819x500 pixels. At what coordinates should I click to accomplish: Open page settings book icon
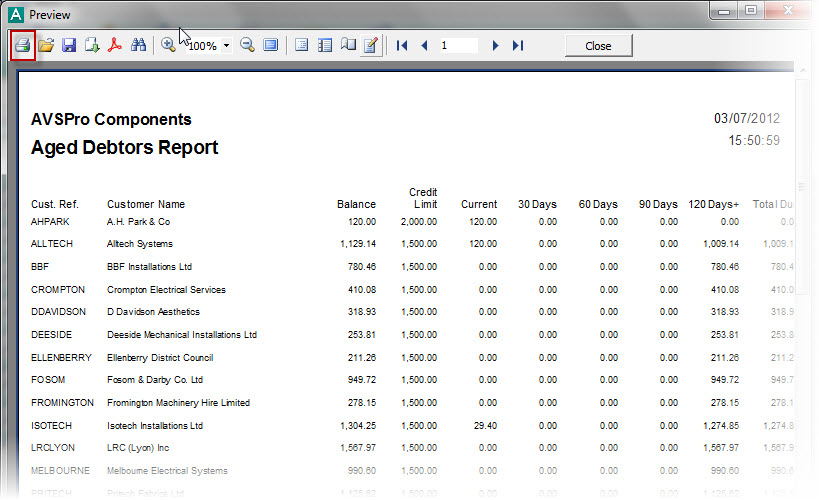(348, 46)
